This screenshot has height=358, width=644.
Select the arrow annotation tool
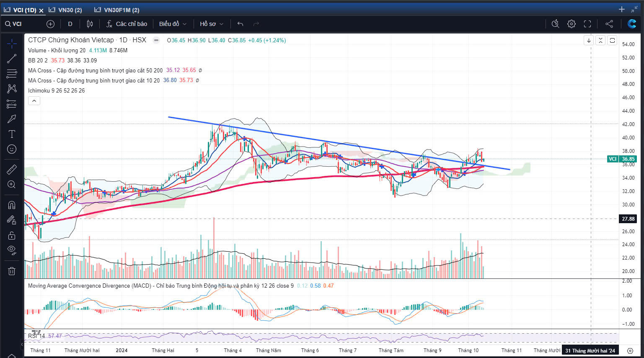point(12,119)
